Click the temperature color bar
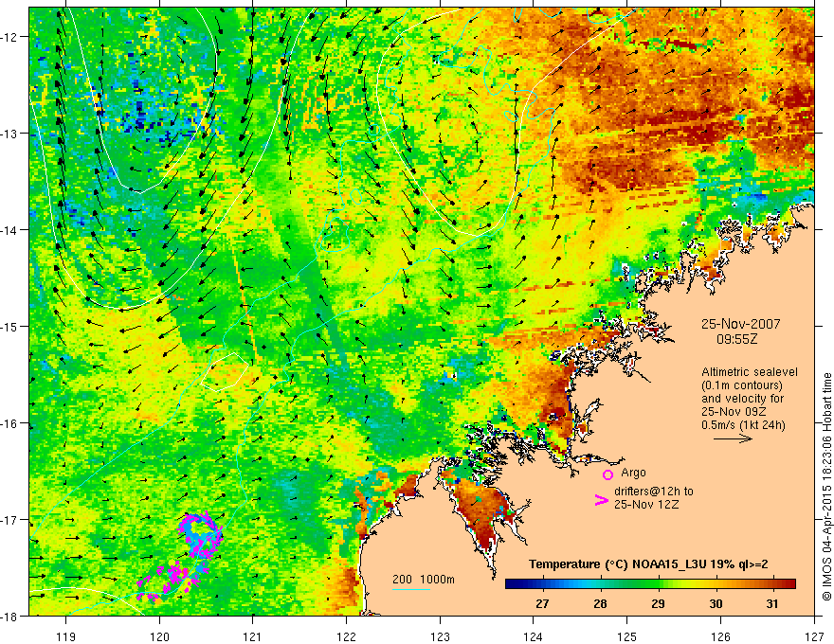Screen dimensions: 834x644 tap(650, 583)
